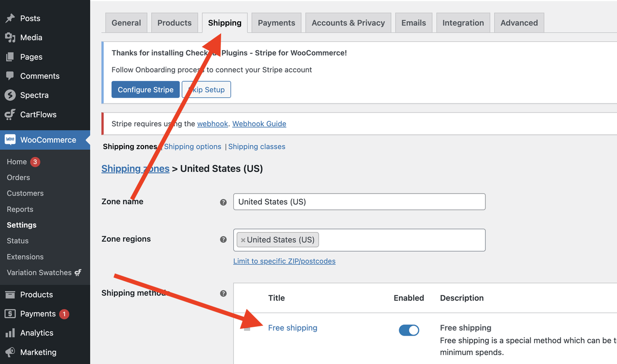Click the Pages icon in sidebar
Viewport: 617px width, 364px height.
[x=10, y=57]
